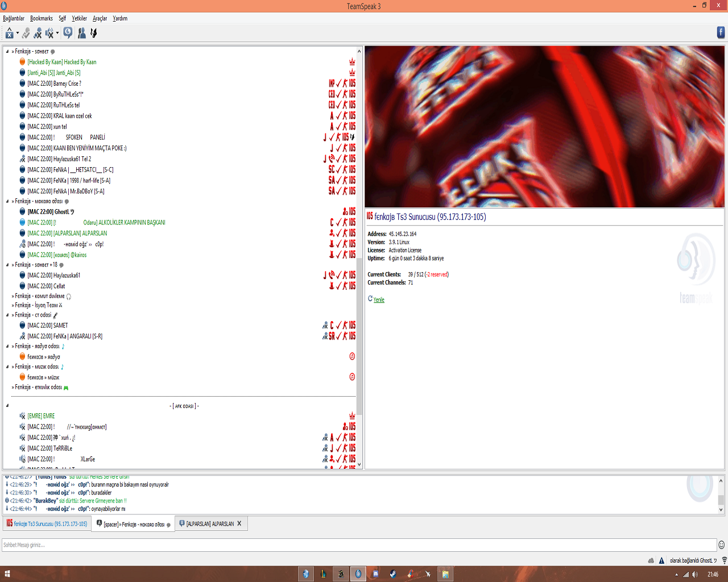Select the Fenkajв - İsyon Teom channel
The image size is (728, 582).
(37, 305)
